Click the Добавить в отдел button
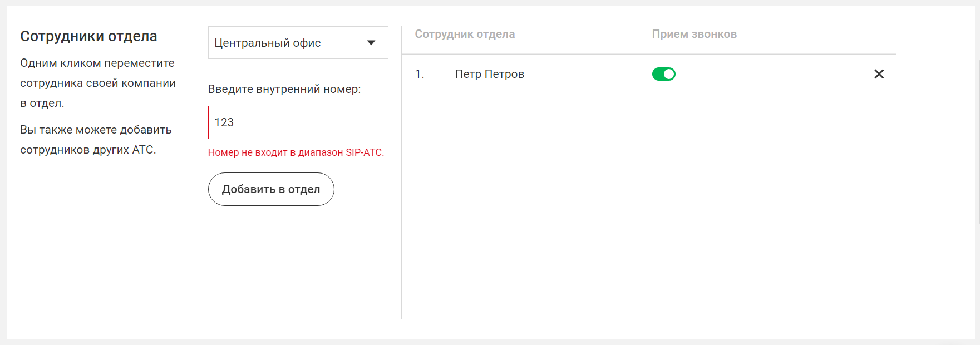 271,189
